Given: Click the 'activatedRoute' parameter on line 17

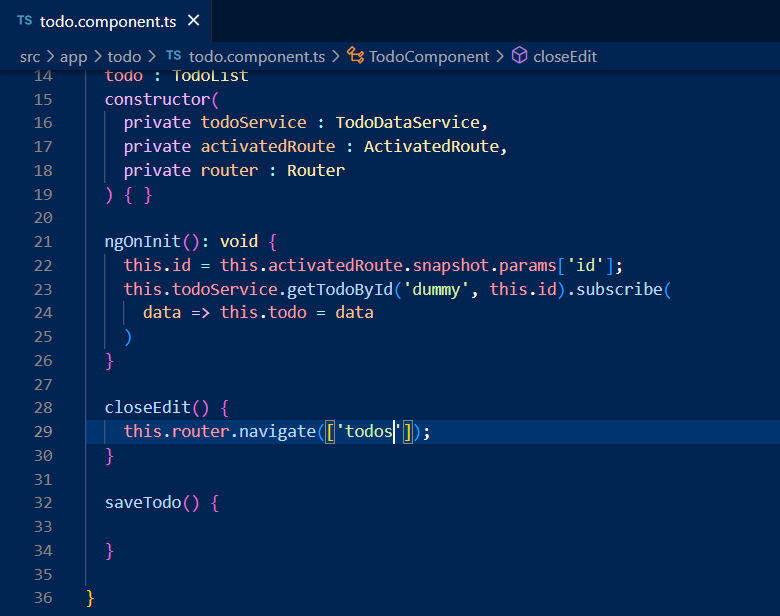Looking at the screenshot, I should coord(268,146).
